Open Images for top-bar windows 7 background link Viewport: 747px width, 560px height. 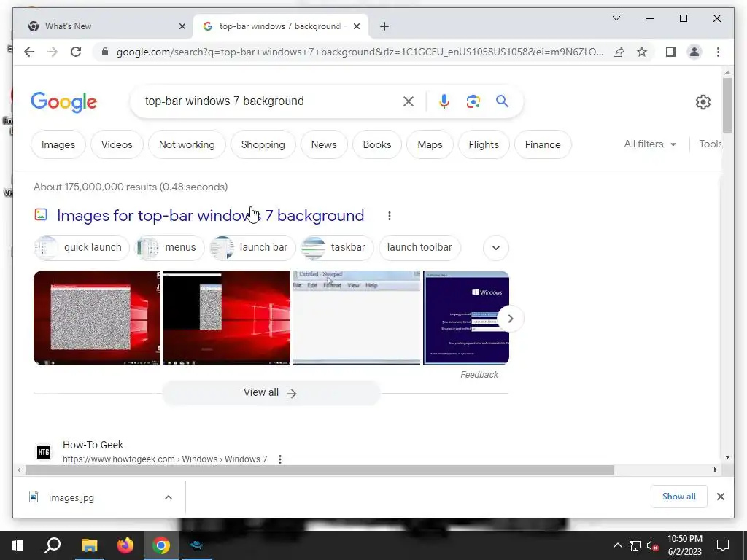point(210,216)
